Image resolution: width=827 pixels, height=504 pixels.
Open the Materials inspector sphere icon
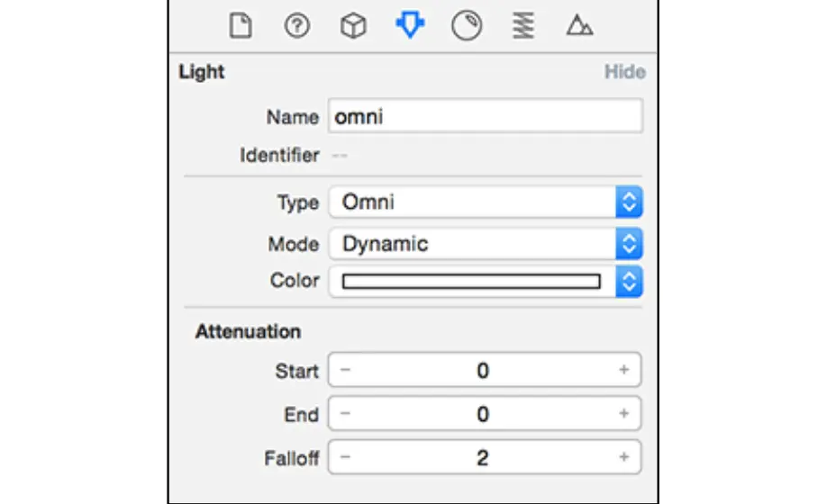467,26
